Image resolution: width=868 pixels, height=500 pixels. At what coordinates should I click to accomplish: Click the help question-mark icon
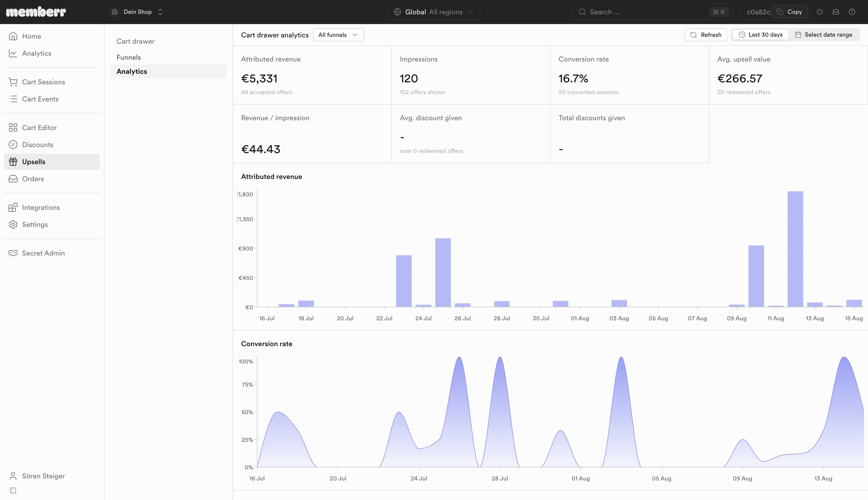coord(852,12)
